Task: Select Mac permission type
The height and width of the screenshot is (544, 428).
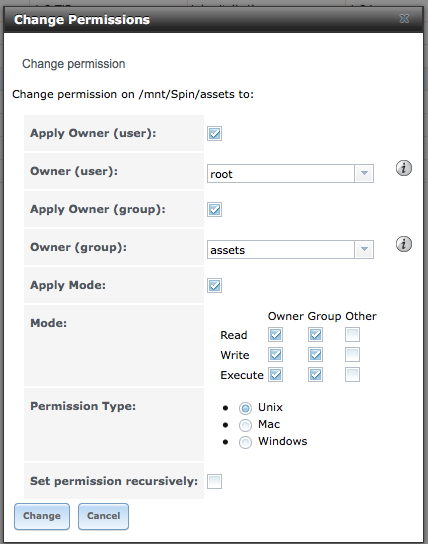Action: pos(245,425)
